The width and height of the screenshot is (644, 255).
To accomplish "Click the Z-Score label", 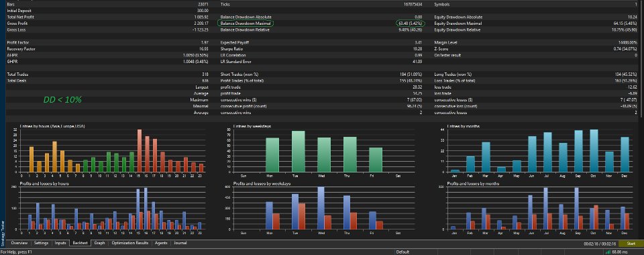I will pyautogui.click(x=441, y=49).
